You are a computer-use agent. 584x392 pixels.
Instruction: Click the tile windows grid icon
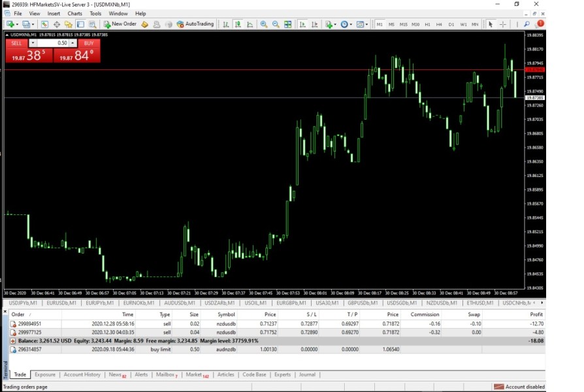pyautogui.click(x=287, y=24)
